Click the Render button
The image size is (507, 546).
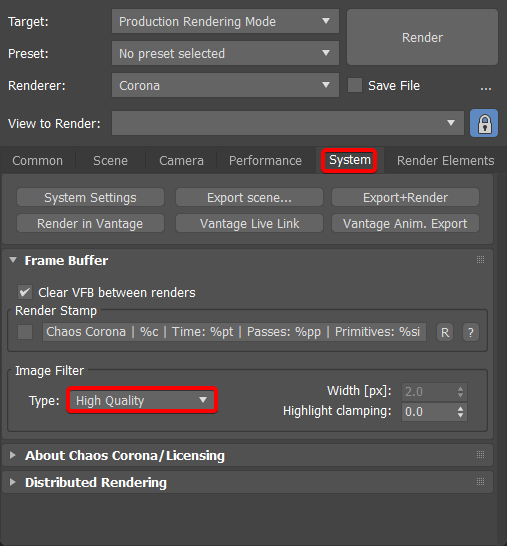tap(422, 37)
